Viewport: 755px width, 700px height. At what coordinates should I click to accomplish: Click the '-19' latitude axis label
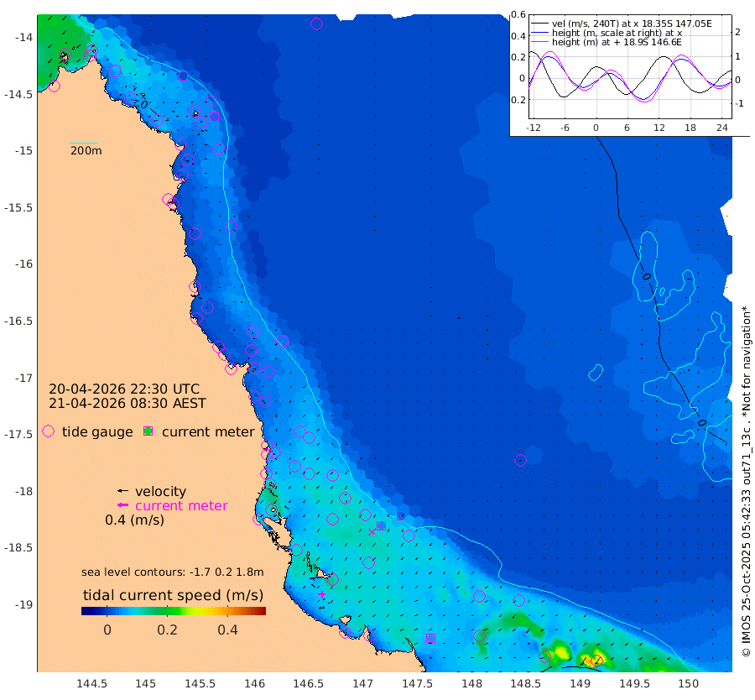pyautogui.click(x=23, y=604)
